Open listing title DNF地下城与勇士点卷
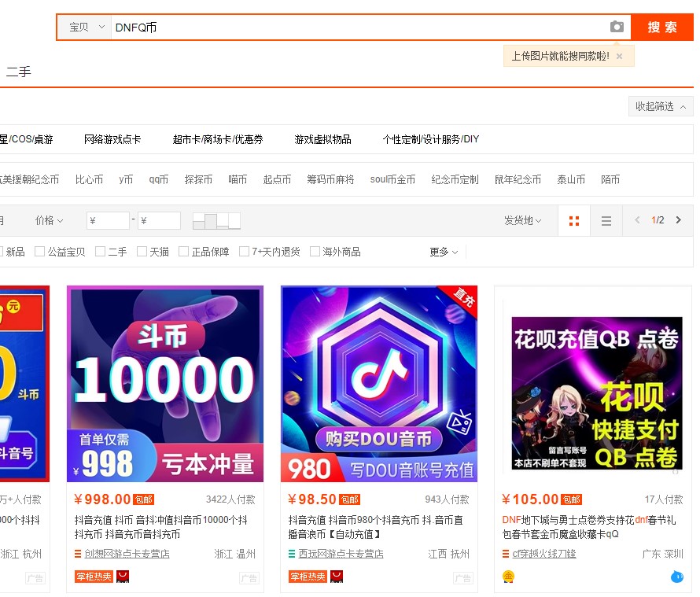This screenshot has height=597, width=700. [589, 527]
